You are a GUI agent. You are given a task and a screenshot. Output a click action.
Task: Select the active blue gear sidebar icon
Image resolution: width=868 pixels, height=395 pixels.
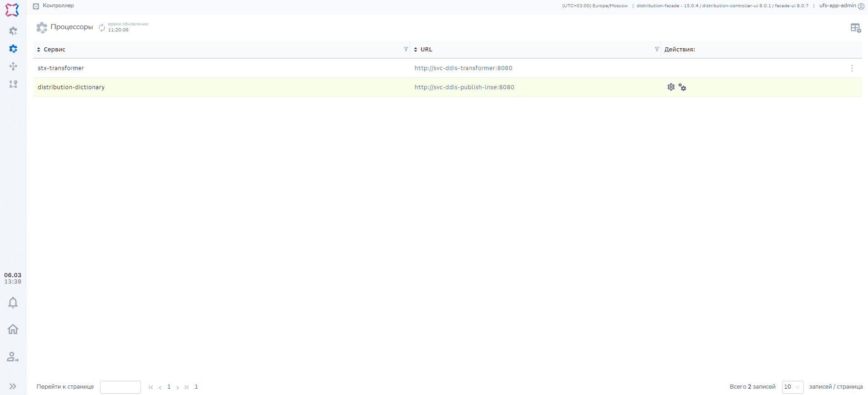pos(13,49)
